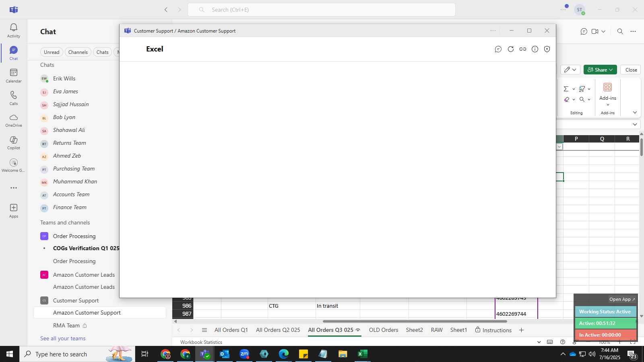The height and width of the screenshot is (362, 644).
Task: Reload the Excel tab with refresh icon
Action: tap(510, 49)
